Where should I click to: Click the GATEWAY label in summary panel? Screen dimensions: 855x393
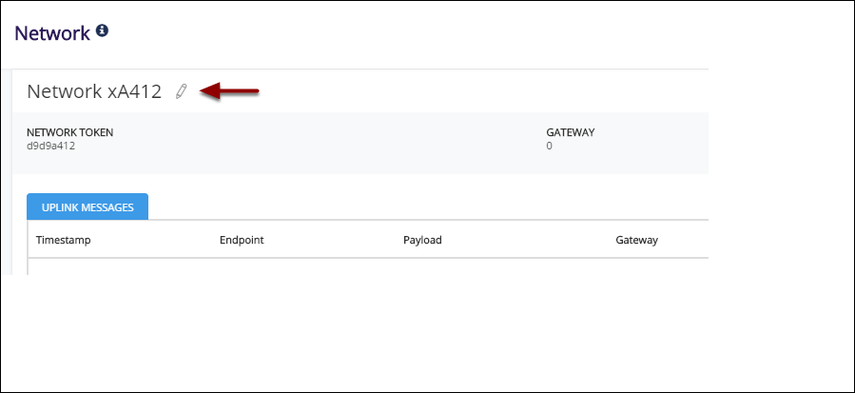pyautogui.click(x=570, y=132)
